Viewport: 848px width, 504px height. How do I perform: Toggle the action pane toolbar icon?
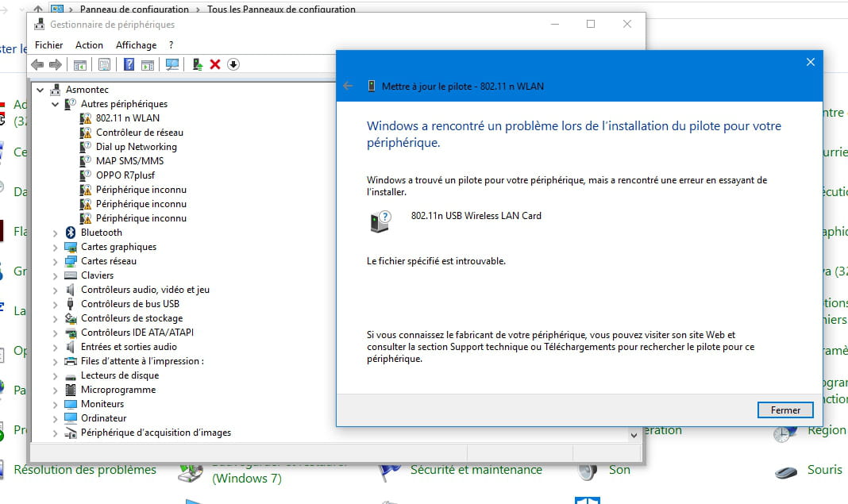[x=148, y=65]
